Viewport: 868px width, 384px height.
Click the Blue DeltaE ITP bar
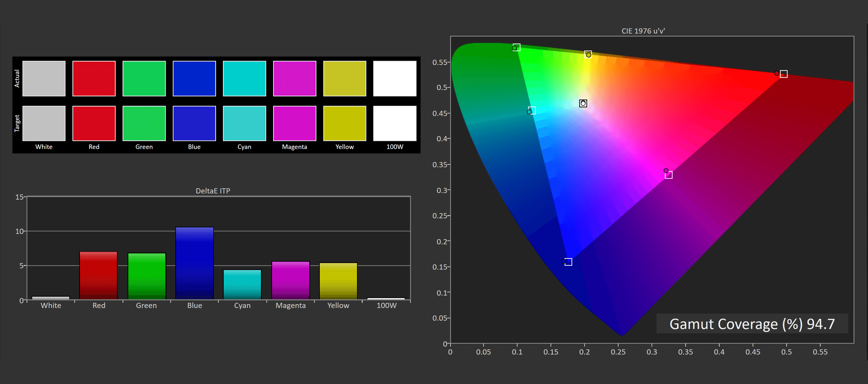(x=194, y=263)
